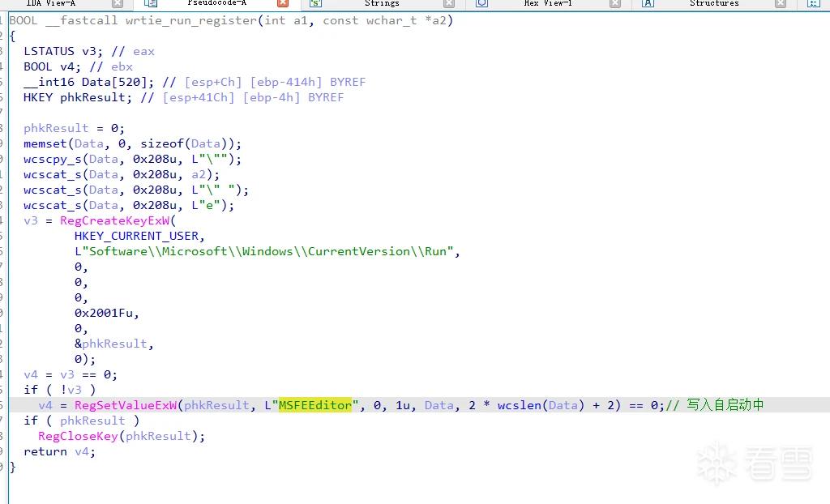Click the sizeof operator
The image size is (830, 504).
click(x=161, y=144)
